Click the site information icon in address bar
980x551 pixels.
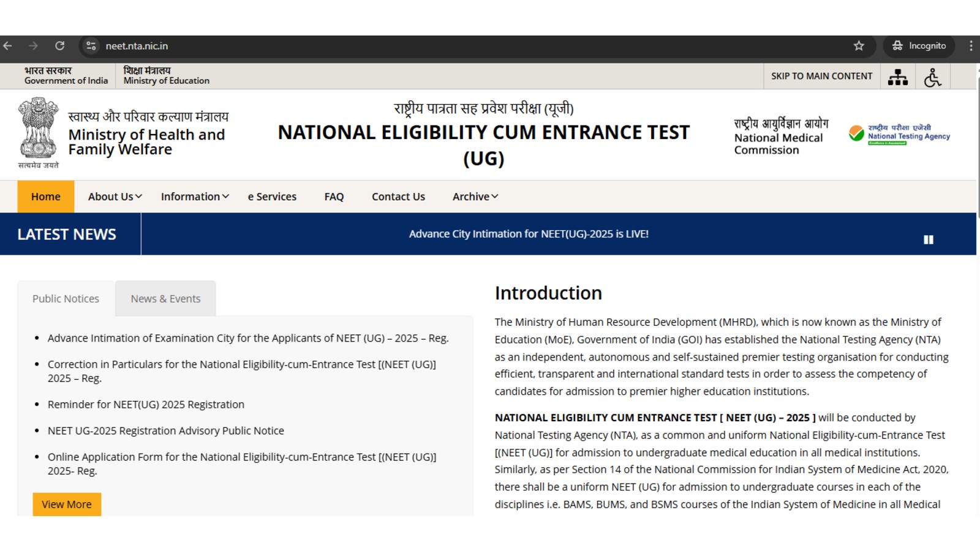tap(91, 45)
